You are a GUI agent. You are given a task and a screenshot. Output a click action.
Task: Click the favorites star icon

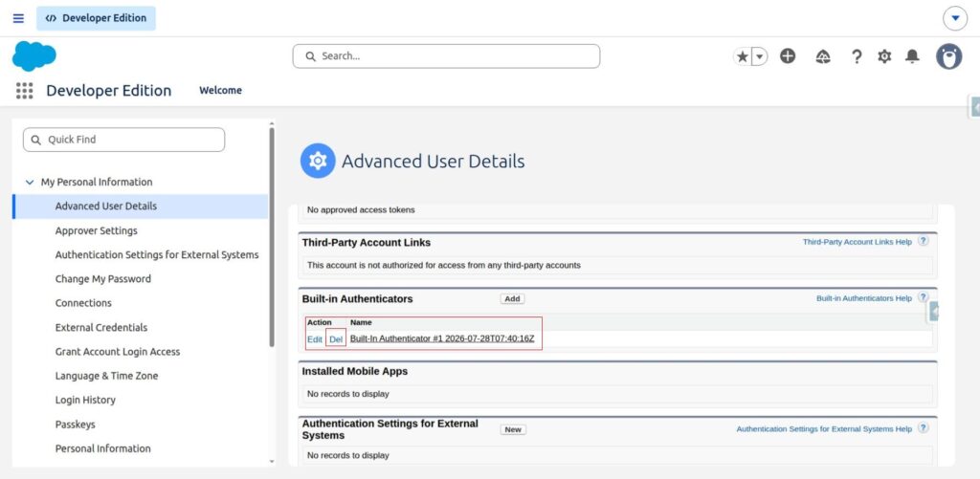tap(743, 56)
